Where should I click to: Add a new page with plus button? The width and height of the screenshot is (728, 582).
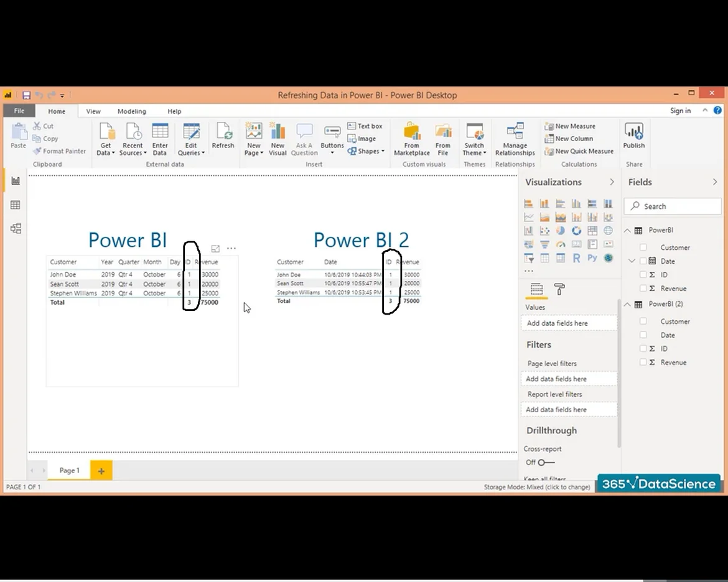(x=101, y=471)
